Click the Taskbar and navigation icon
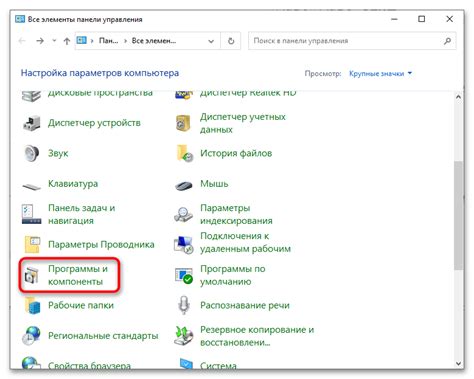474x379 pixels. click(x=32, y=214)
